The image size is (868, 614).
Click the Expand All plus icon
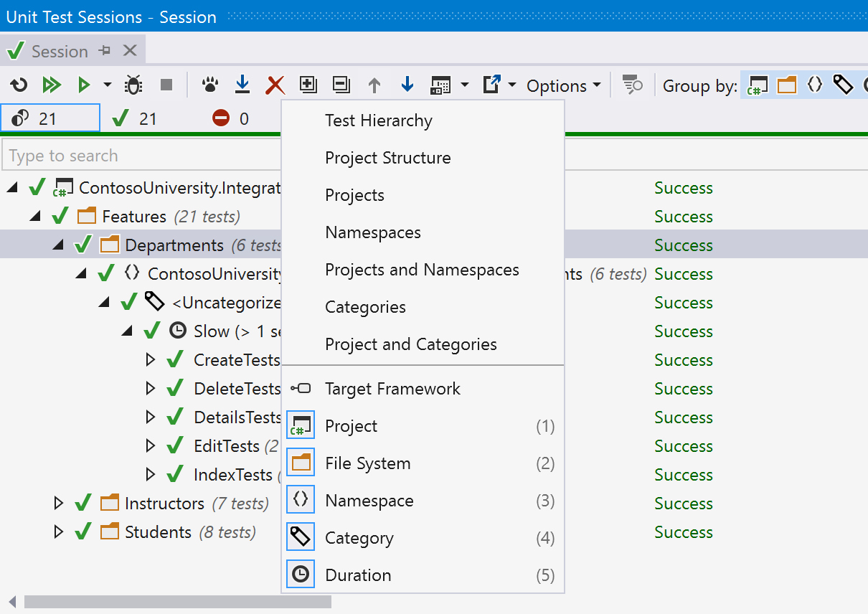point(308,85)
